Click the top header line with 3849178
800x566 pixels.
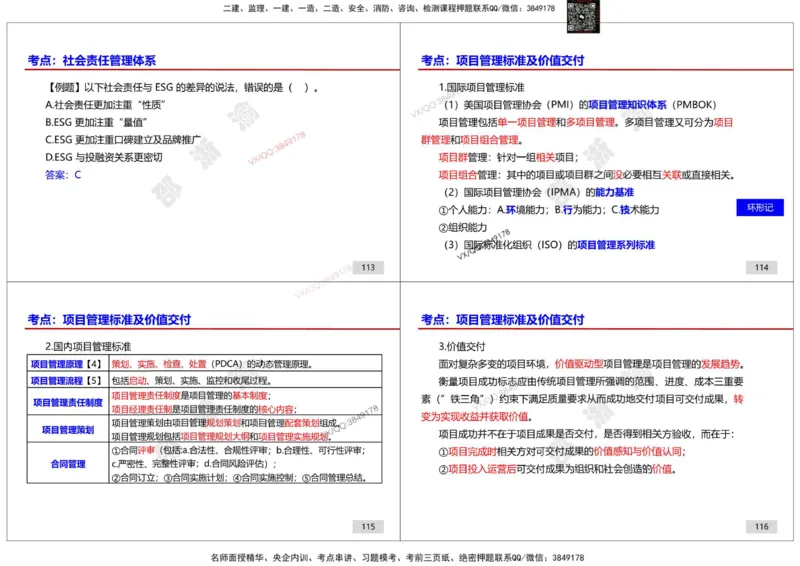pyautogui.click(x=389, y=8)
